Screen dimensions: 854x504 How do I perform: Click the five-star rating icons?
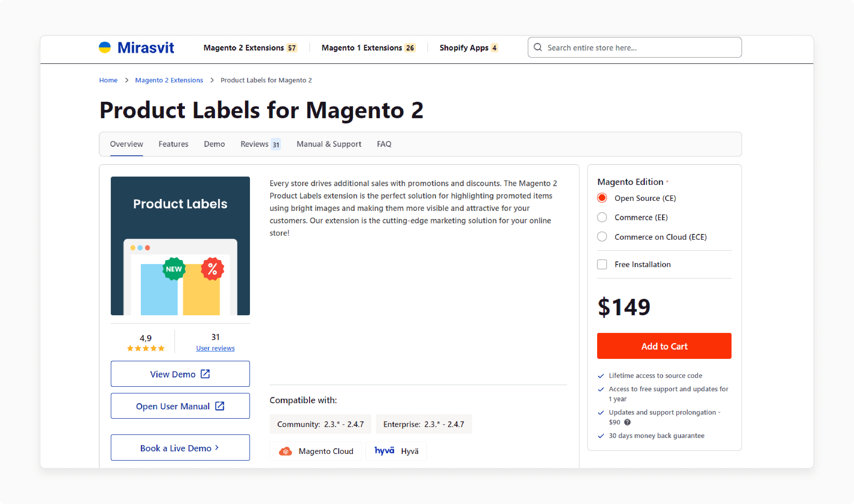coord(146,348)
